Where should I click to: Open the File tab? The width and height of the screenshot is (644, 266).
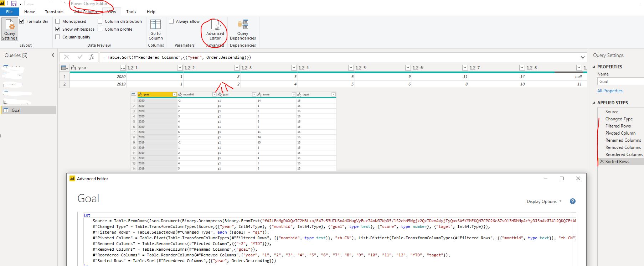(9, 12)
